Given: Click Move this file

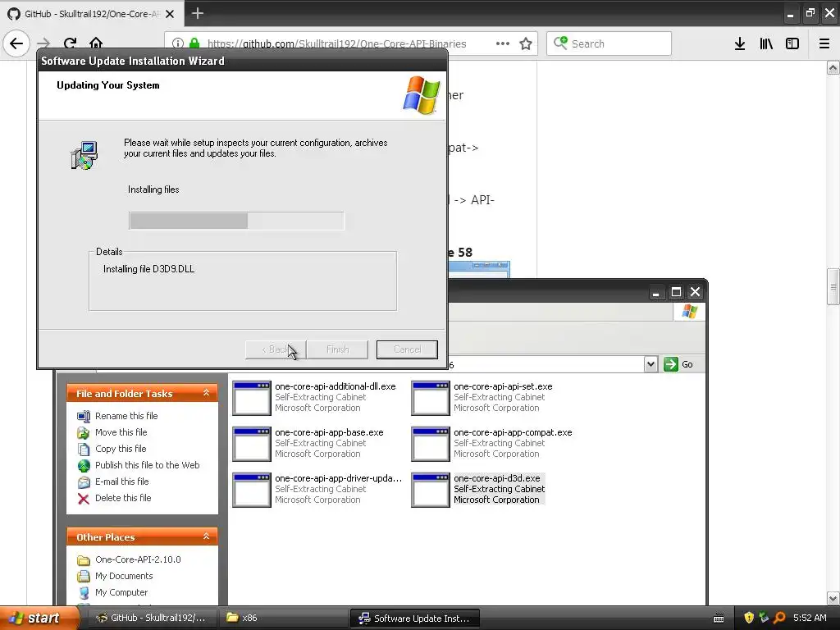Looking at the screenshot, I should 121,432.
